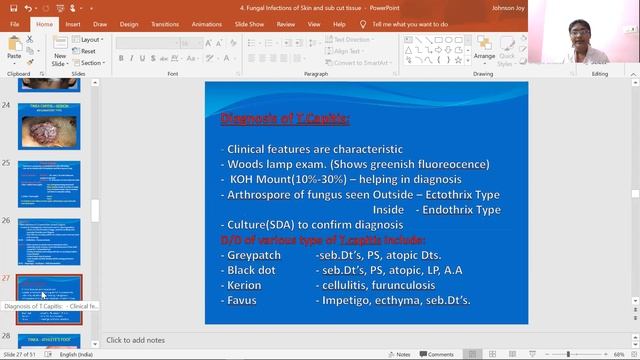The width and height of the screenshot is (640, 360).
Task: Click the Zoom In plus button
Action: click(x=606, y=354)
